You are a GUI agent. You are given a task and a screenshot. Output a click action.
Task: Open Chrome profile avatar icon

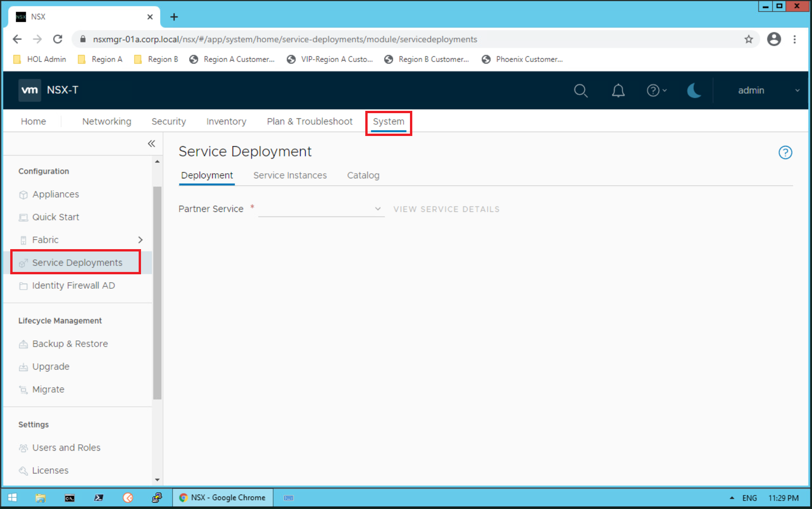(774, 39)
